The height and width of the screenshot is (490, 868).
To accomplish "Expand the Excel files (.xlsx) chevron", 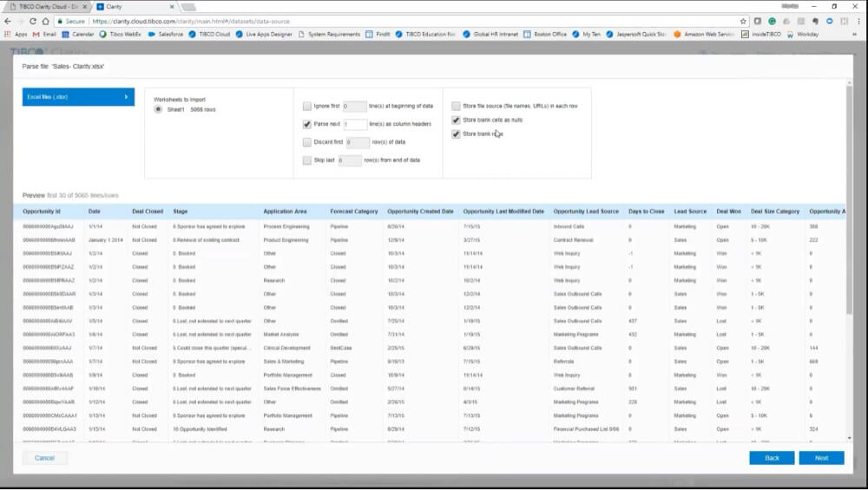I will pyautogui.click(x=126, y=97).
